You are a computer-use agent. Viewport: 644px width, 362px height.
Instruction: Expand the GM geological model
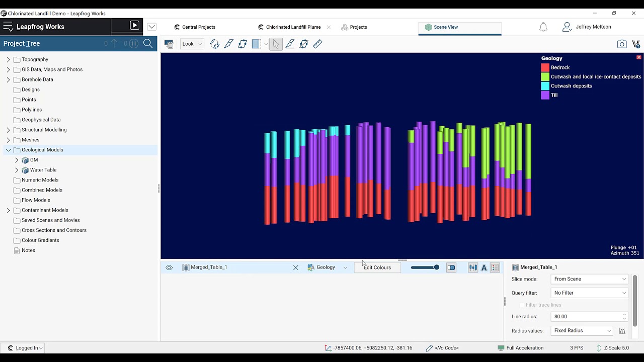(17, 160)
